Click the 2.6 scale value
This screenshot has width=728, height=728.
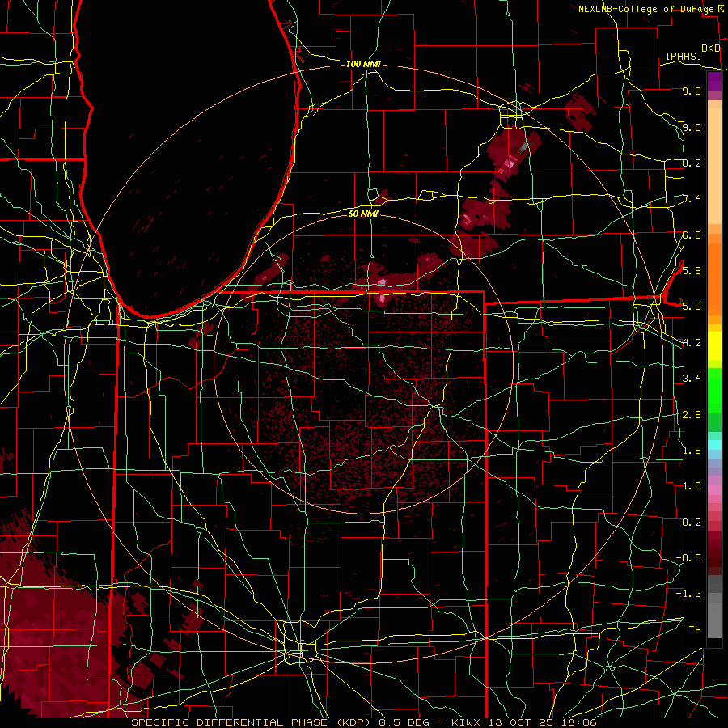tap(692, 414)
